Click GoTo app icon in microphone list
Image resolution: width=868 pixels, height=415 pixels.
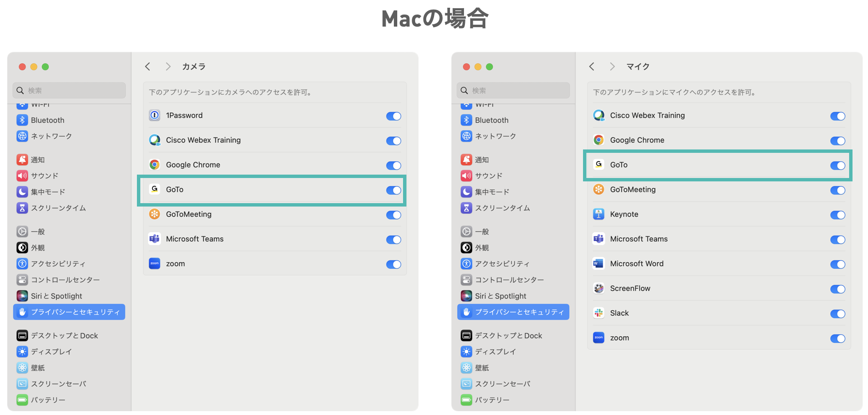click(599, 164)
